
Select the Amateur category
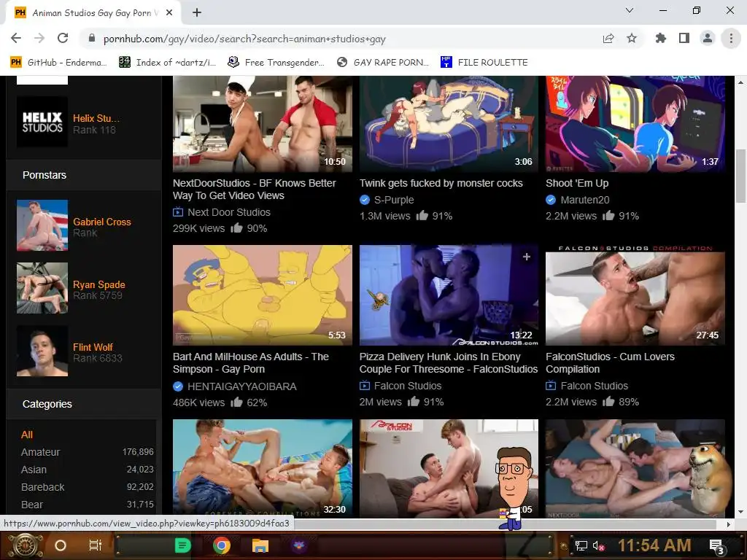41,452
